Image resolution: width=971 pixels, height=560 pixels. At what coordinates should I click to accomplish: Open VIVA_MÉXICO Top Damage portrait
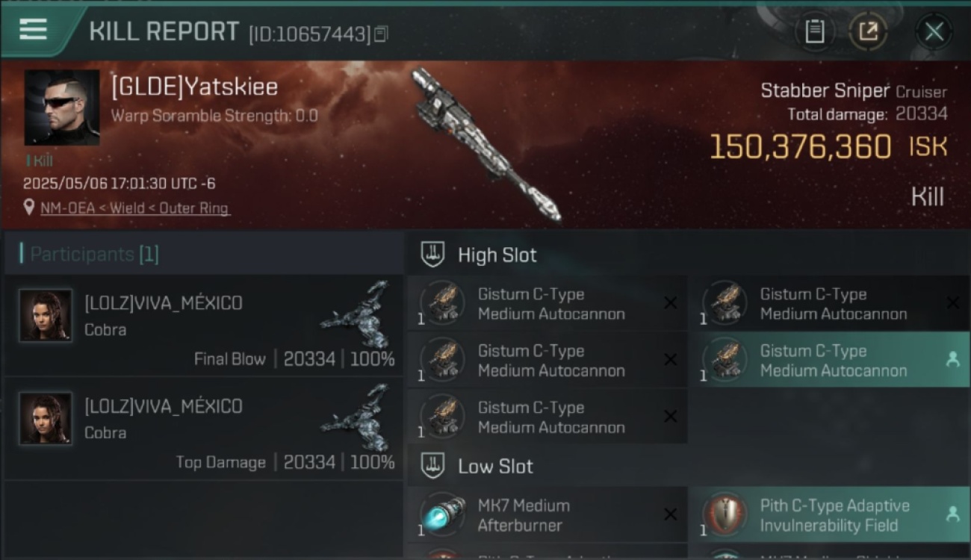coord(46,418)
